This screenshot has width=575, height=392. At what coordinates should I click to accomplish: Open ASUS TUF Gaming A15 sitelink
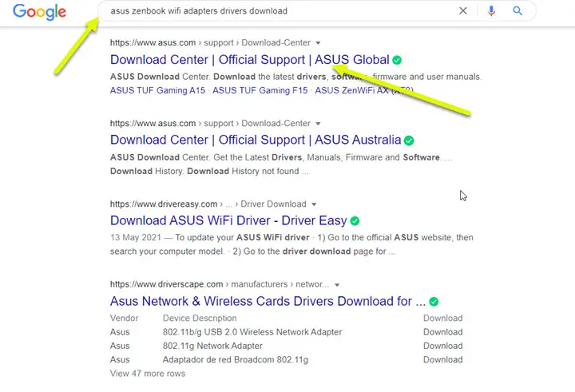click(157, 90)
